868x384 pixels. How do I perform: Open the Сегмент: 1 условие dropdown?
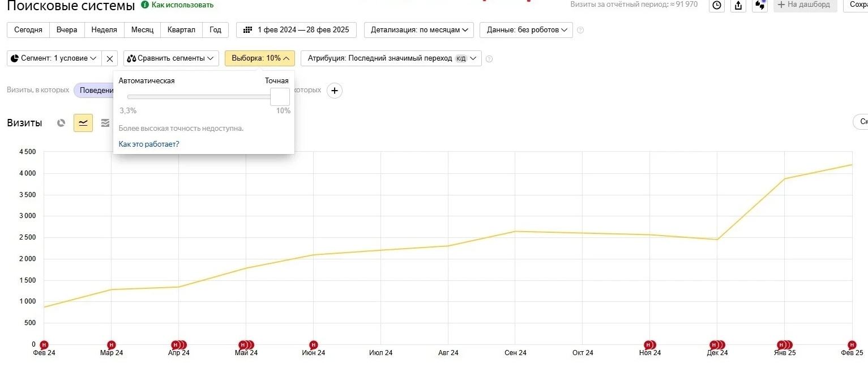(x=54, y=58)
